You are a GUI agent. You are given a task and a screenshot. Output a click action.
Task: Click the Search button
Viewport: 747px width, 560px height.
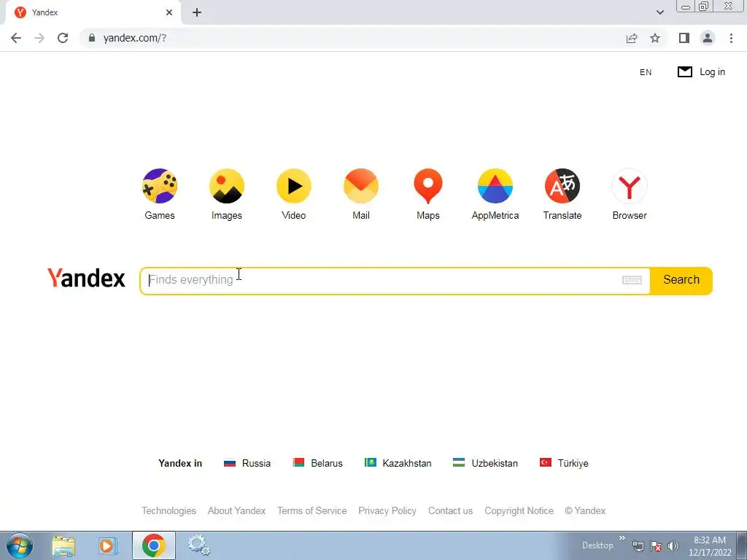(681, 280)
